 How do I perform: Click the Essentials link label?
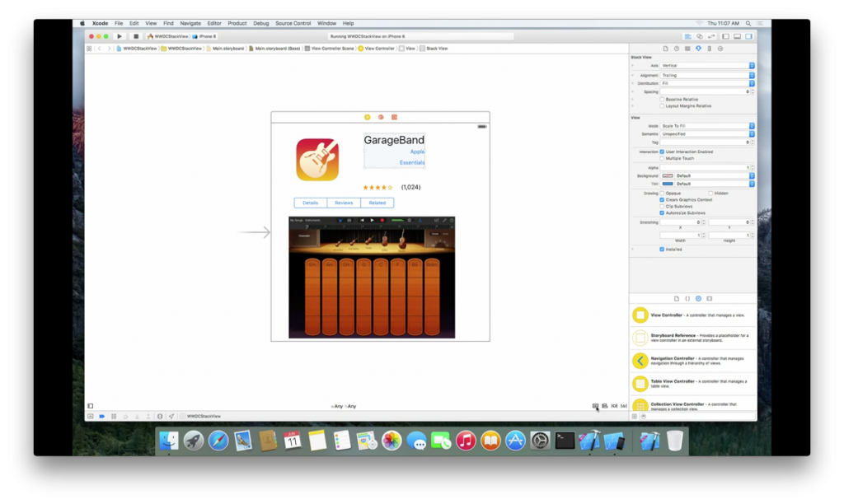click(412, 162)
